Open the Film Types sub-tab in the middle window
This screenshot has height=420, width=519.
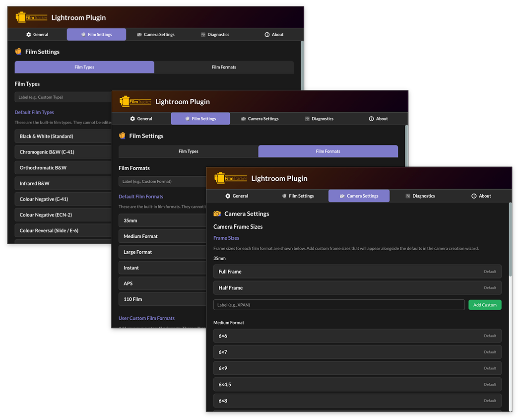click(x=189, y=151)
